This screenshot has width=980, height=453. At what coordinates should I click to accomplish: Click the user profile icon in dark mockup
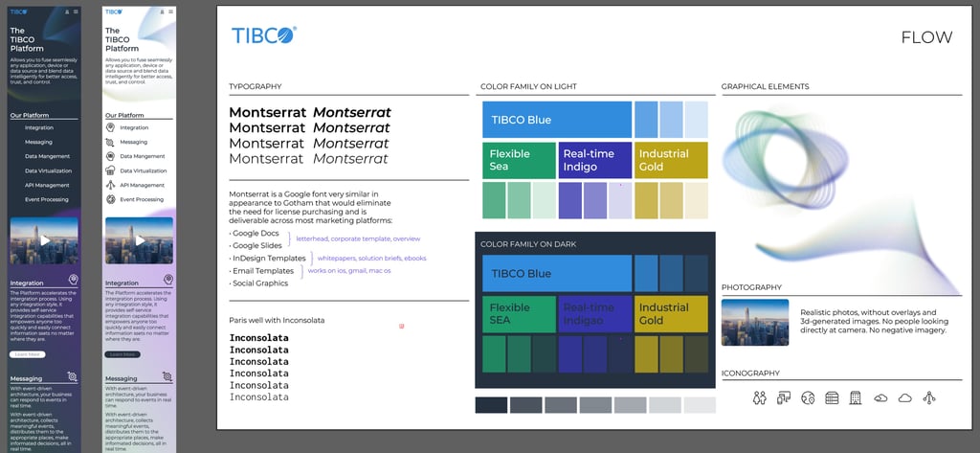pyautogui.click(x=68, y=11)
